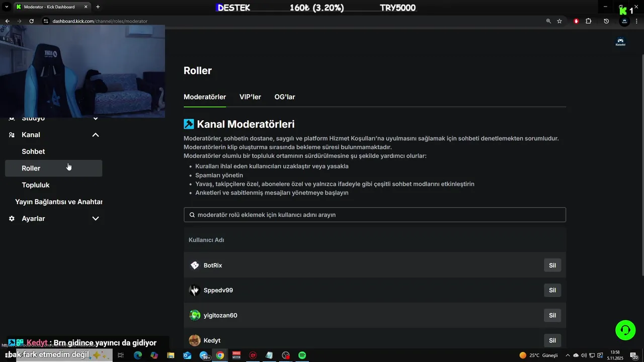View site information icon in address bar

coord(46,21)
